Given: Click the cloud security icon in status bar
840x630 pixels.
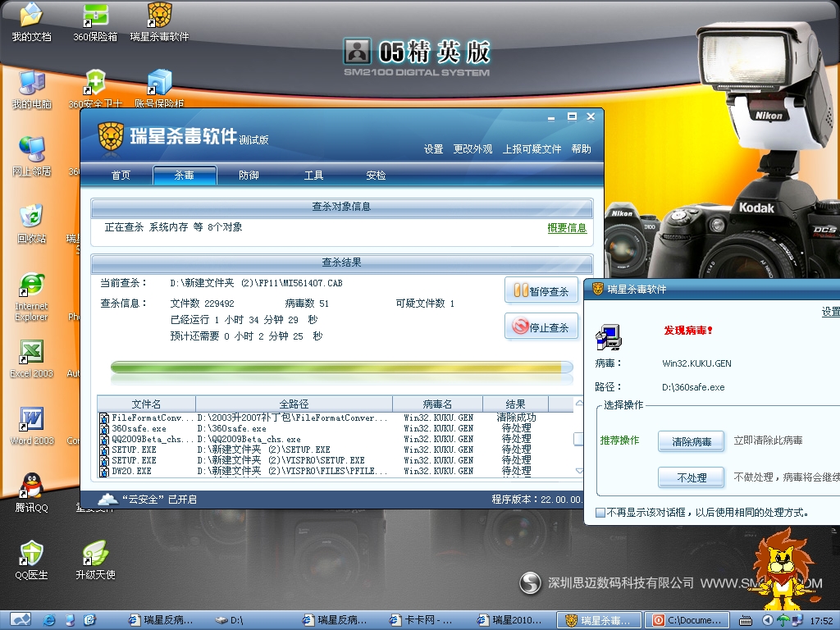Looking at the screenshot, I should [x=107, y=500].
